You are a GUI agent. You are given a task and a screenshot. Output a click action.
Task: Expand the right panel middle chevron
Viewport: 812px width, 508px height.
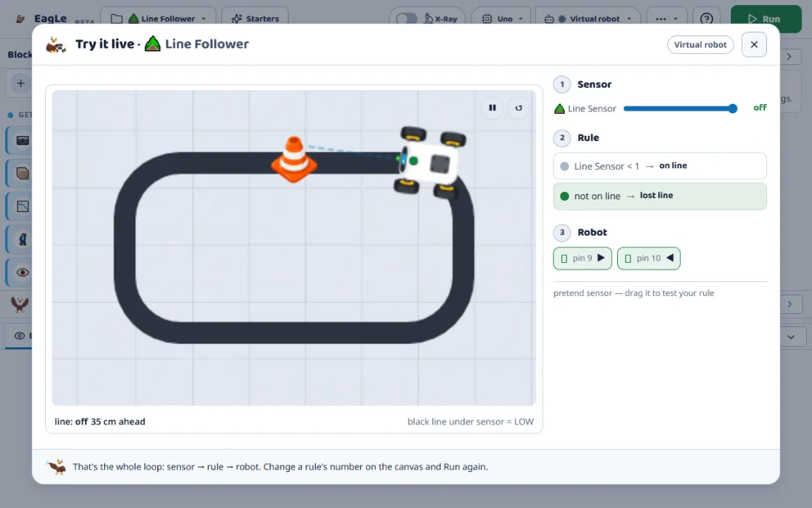pos(790,304)
